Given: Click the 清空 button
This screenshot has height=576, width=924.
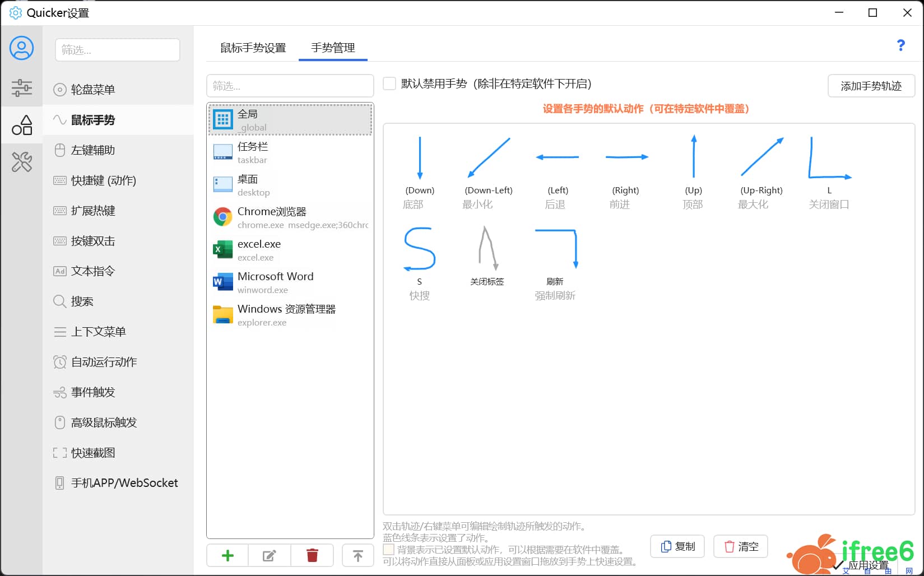Looking at the screenshot, I should [x=741, y=546].
